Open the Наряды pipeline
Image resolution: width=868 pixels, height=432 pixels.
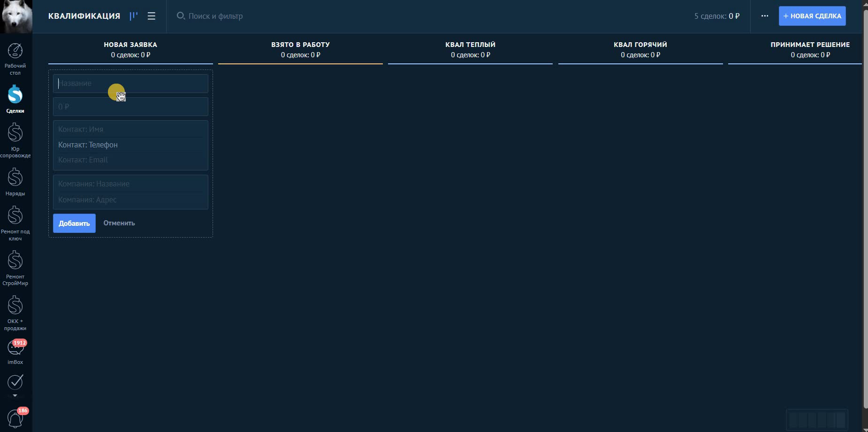click(x=15, y=182)
